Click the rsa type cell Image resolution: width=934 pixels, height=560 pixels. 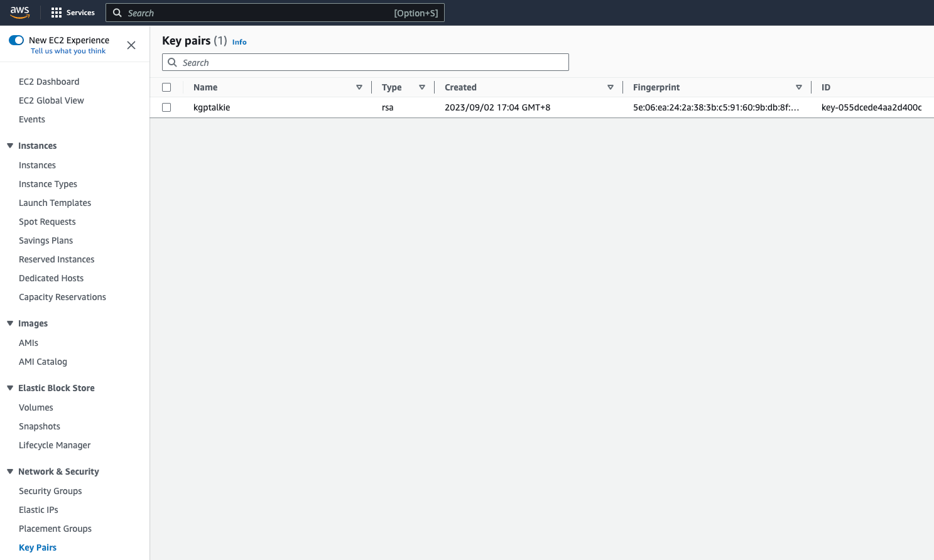[388, 107]
